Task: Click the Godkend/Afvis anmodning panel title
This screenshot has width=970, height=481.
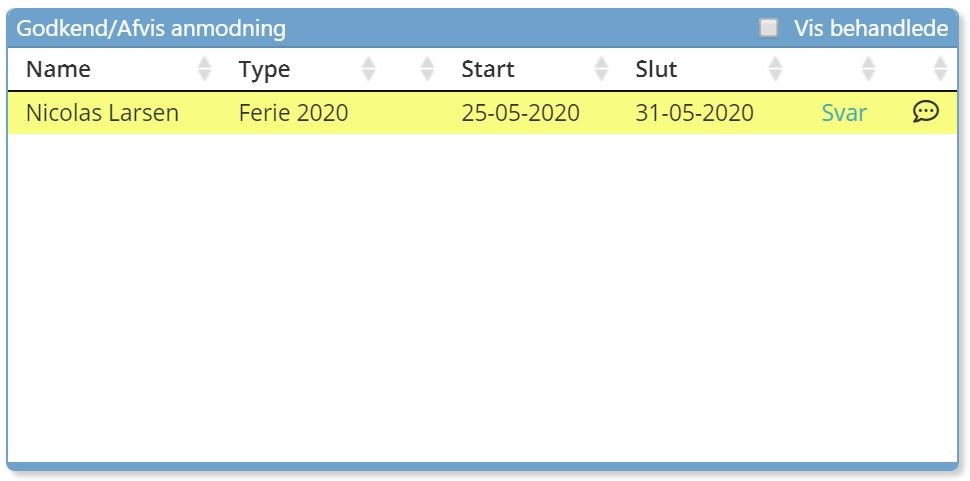Action: pos(151,28)
